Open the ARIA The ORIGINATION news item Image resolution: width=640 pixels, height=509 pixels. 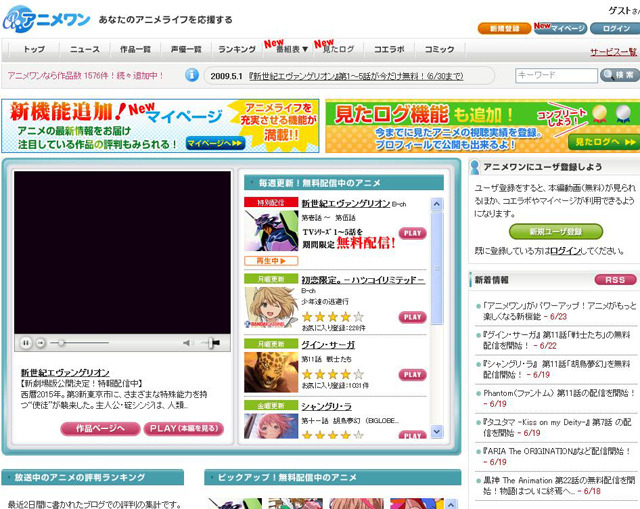pos(557,456)
